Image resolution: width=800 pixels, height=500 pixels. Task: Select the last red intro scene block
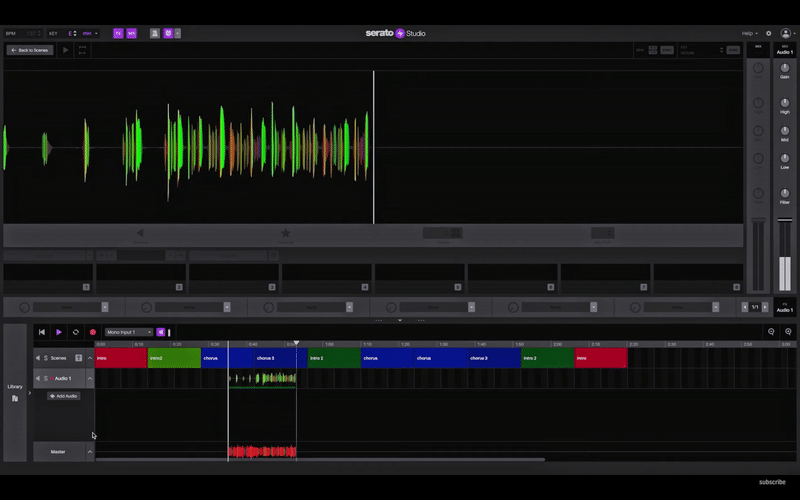point(601,358)
